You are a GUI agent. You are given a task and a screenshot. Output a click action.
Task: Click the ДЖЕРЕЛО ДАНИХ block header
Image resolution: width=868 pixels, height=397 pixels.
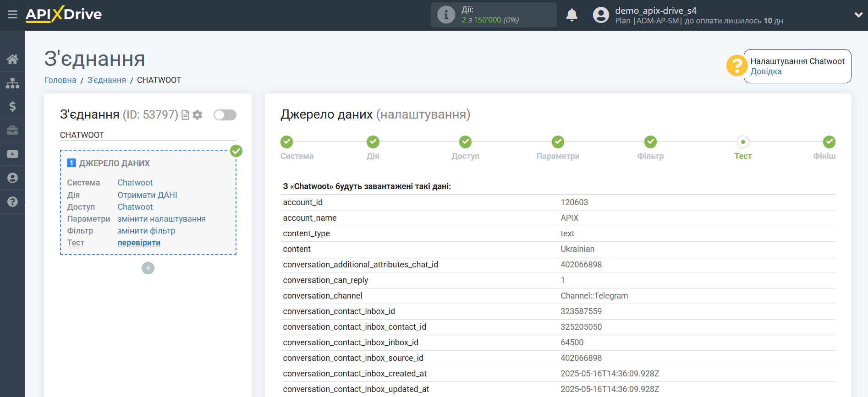[114, 163]
